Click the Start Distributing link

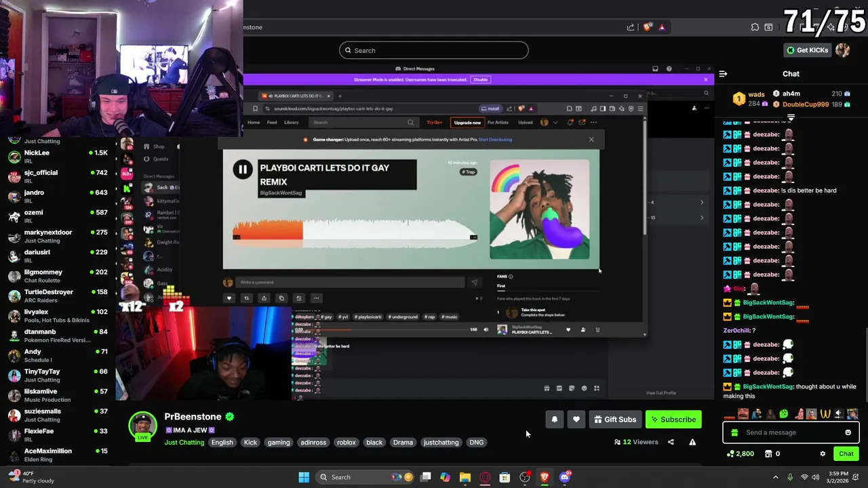(x=495, y=140)
